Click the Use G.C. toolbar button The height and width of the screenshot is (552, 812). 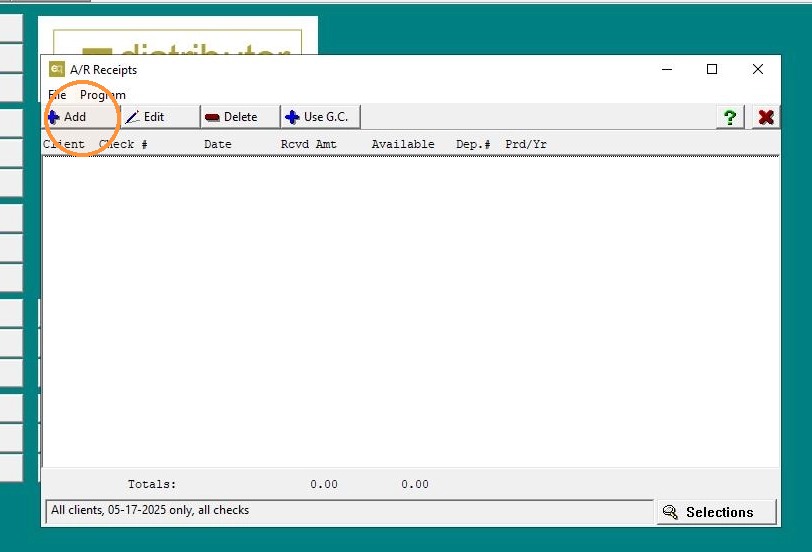(321, 117)
